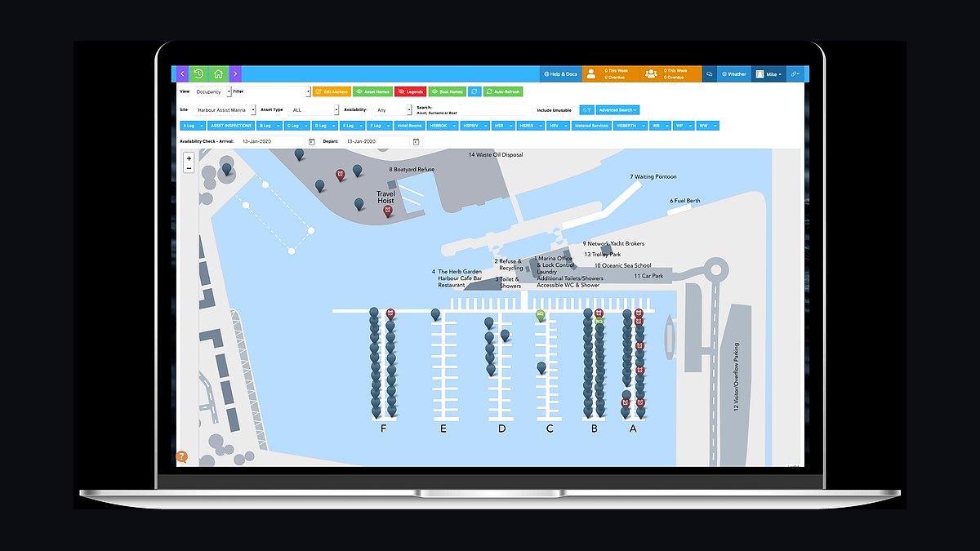
Task: Open the green history clock icon
Action: (198, 74)
